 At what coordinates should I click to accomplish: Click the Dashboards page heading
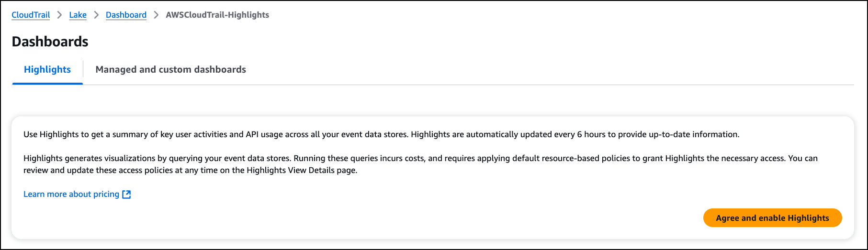(50, 42)
